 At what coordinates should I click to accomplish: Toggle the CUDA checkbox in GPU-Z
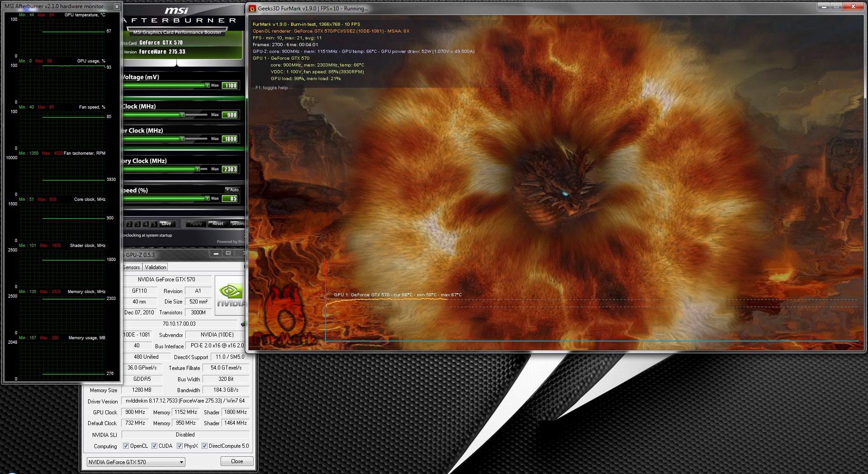pyautogui.click(x=155, y=446)
